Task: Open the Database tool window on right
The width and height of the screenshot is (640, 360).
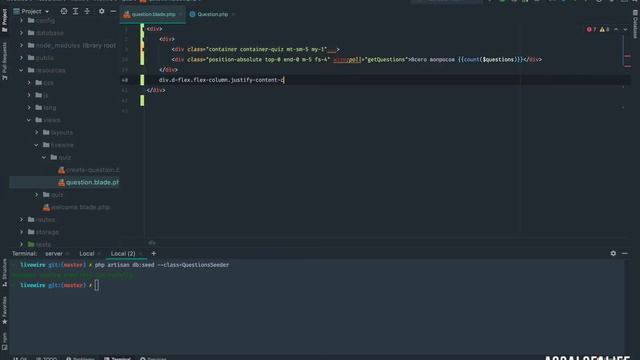Action: (x=635, y=24)
